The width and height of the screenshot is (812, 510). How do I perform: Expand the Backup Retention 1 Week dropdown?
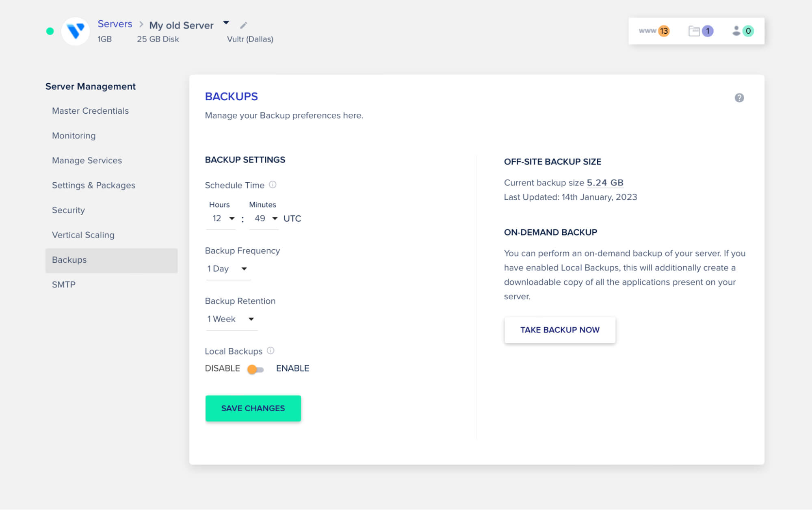(232, 320)
